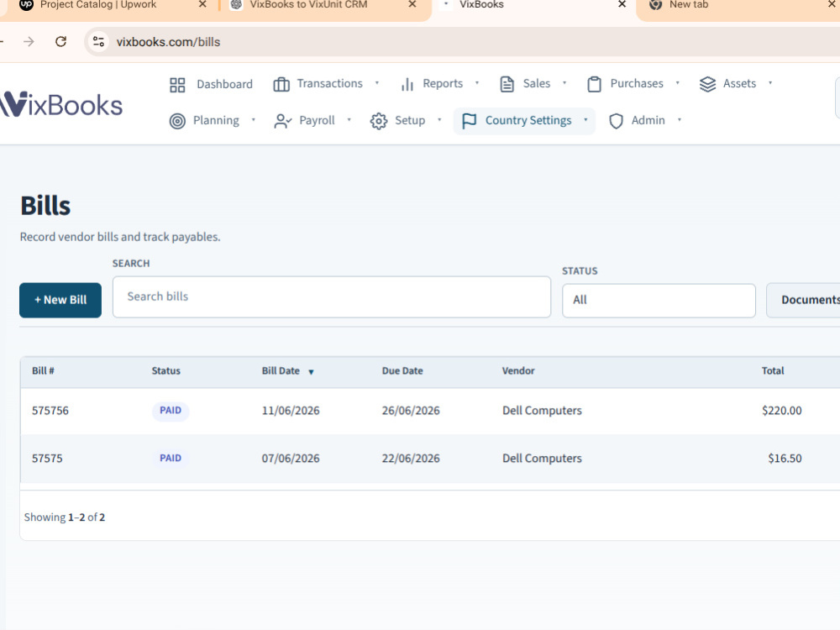The width and height of the screenshot is (840, 630).
Task: Close the Project Catalog Upwork tab
Action: tap(202, 4)
